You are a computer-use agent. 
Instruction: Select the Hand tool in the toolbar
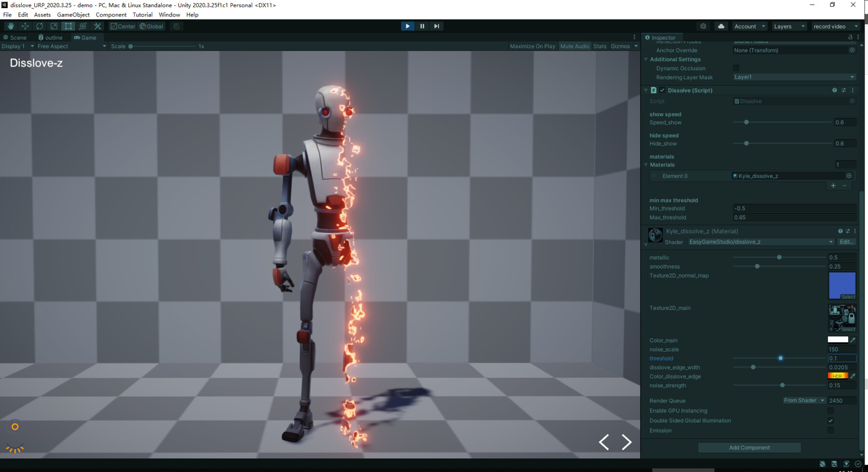point(11,26)
